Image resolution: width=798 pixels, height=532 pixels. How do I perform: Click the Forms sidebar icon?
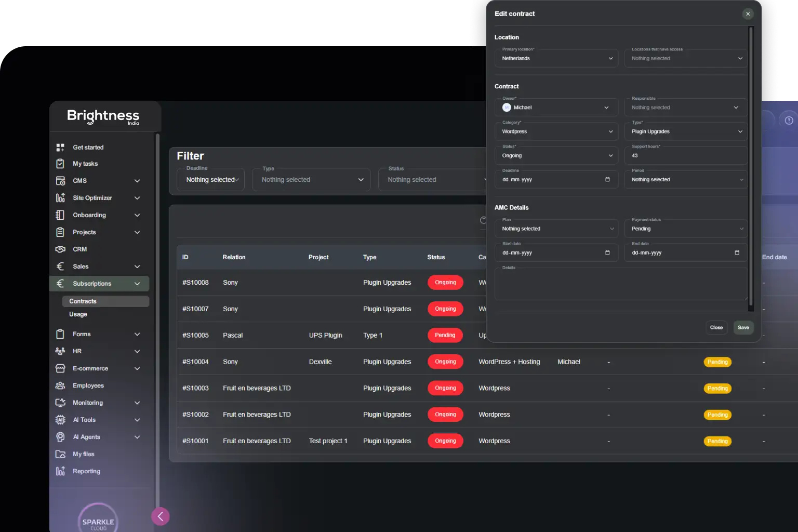[x=60, y=334]
